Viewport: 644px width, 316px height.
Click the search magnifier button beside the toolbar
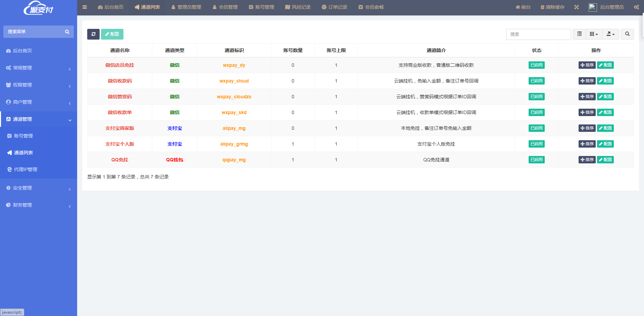(x=627, y=34)
